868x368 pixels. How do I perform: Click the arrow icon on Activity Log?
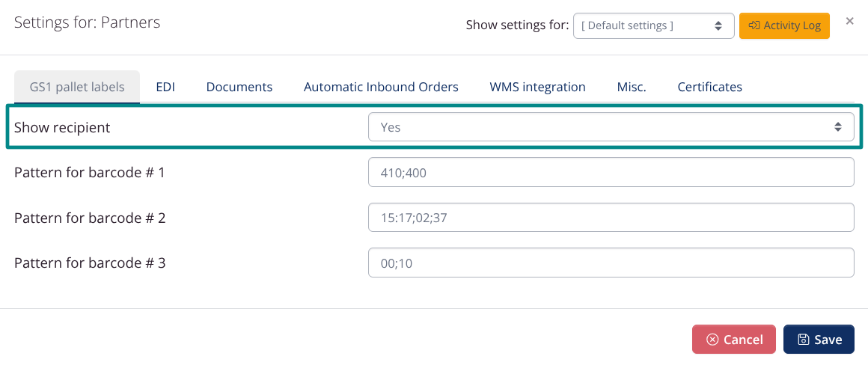tap(754, 25)
